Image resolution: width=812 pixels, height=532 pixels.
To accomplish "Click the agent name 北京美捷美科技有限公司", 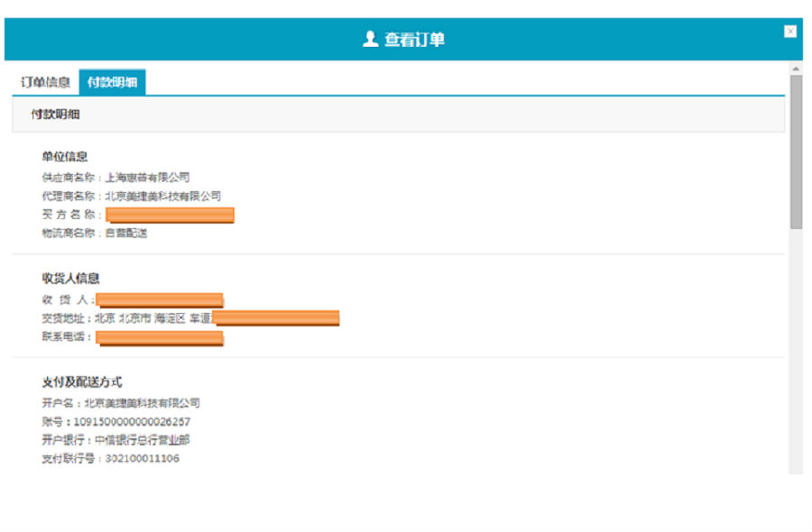I will point(162,196).
